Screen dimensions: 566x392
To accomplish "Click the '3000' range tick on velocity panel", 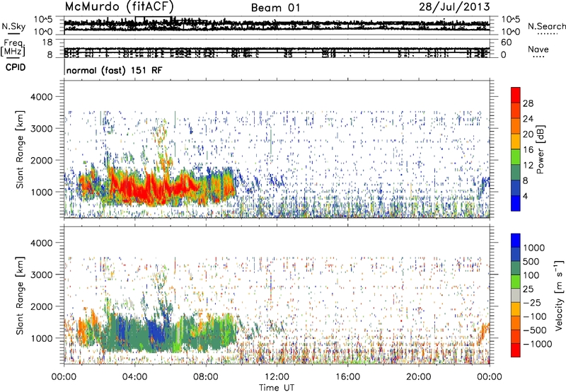I will [41, 275].
